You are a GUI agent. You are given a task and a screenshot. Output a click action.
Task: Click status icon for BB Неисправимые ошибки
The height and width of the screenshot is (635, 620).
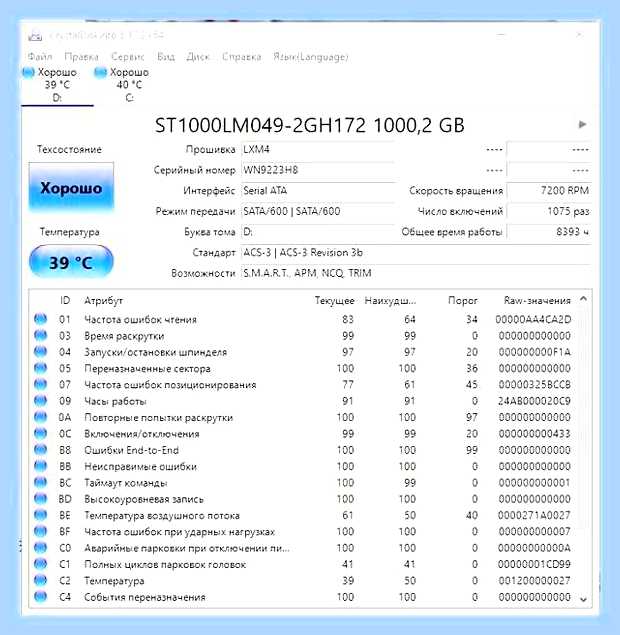pyautogui.click(x=40, y=466)
